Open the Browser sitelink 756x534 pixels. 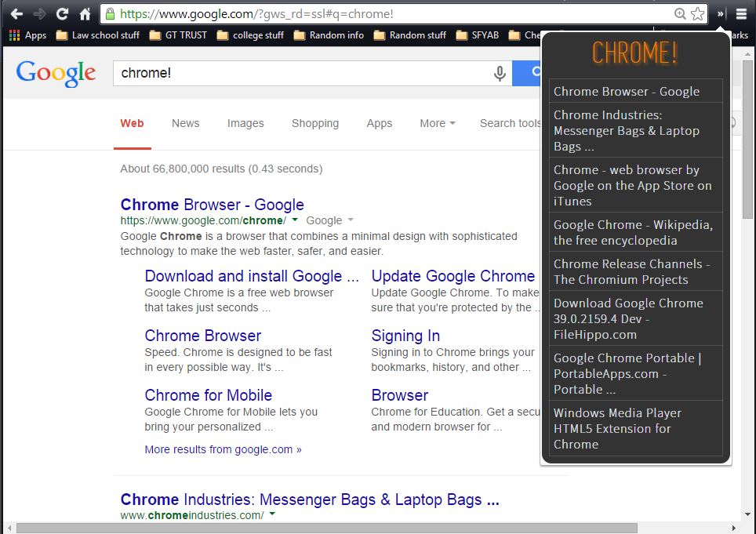pyautogui.click(x=400, y=395)
